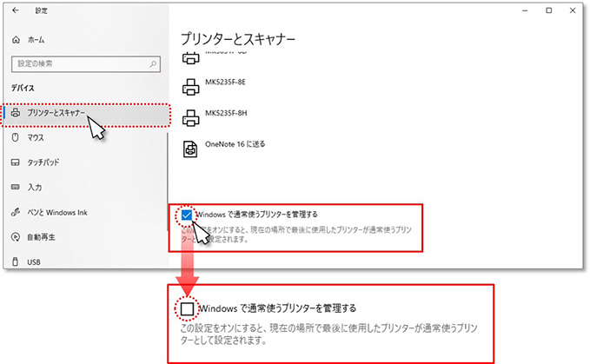Viewport: 590px width, 364px height.
Task: Click the 設定 window title text
Action: 42,11
